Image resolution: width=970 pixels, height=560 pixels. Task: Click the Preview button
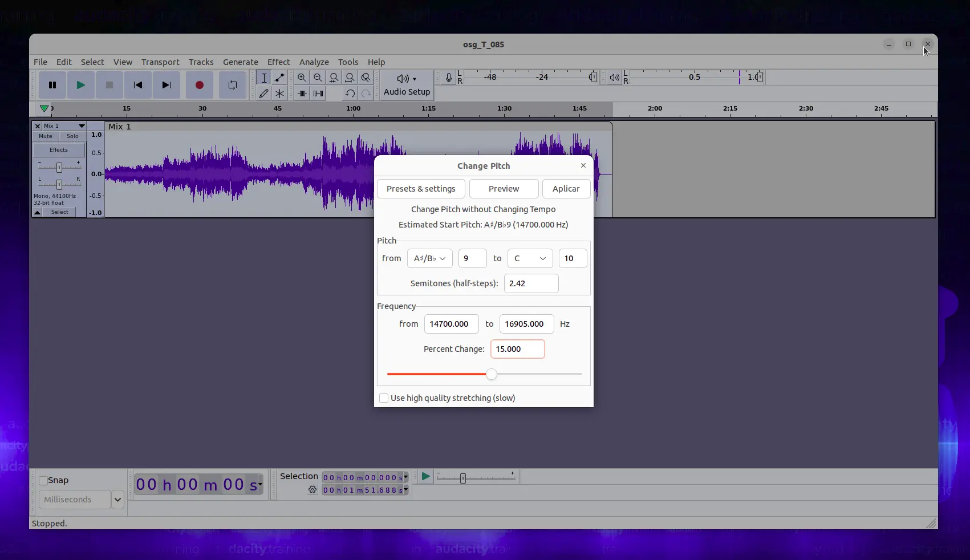pyautogui.click(x=504, y=189)
